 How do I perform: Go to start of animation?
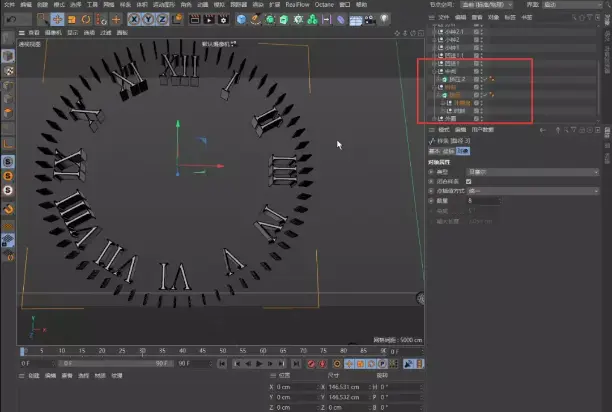pos(222,364)
